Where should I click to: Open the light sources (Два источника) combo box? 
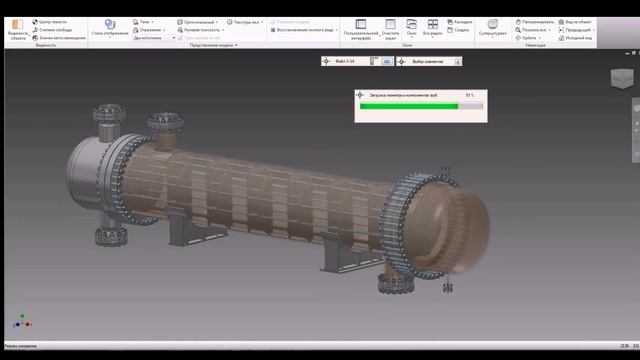tap(154, 38)
